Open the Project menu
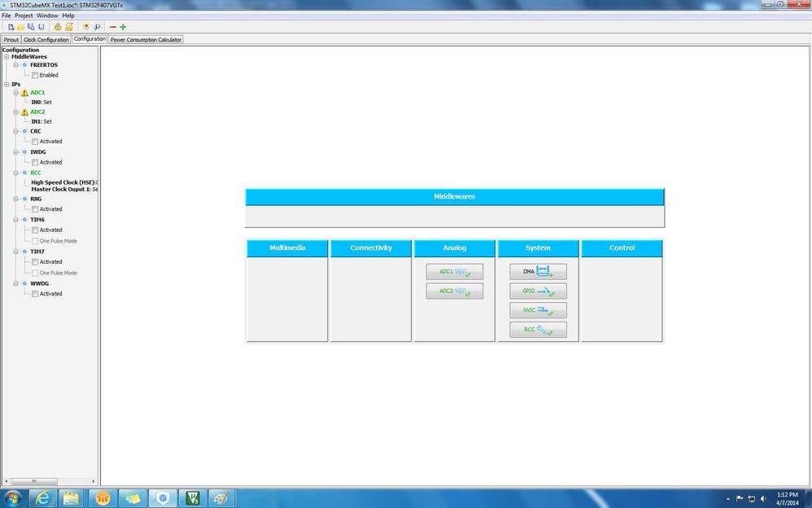Screen dimensions: 812x508 pos(24,15)
